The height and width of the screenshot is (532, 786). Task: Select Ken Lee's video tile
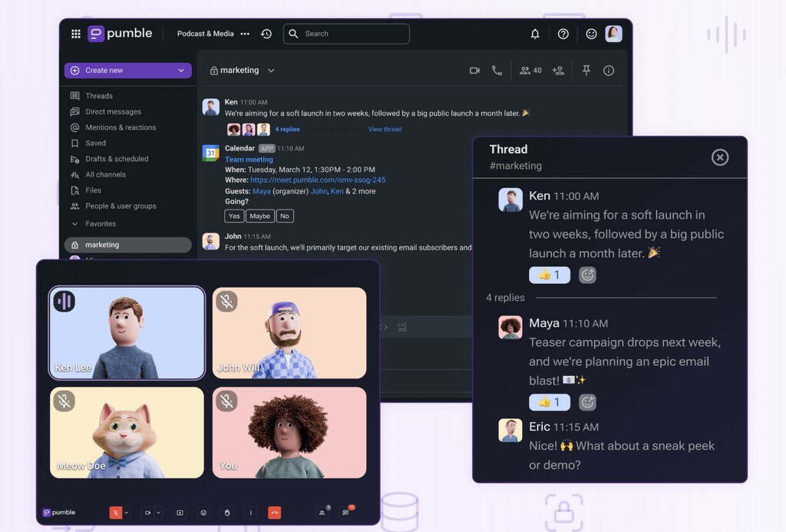click(127, 333)
